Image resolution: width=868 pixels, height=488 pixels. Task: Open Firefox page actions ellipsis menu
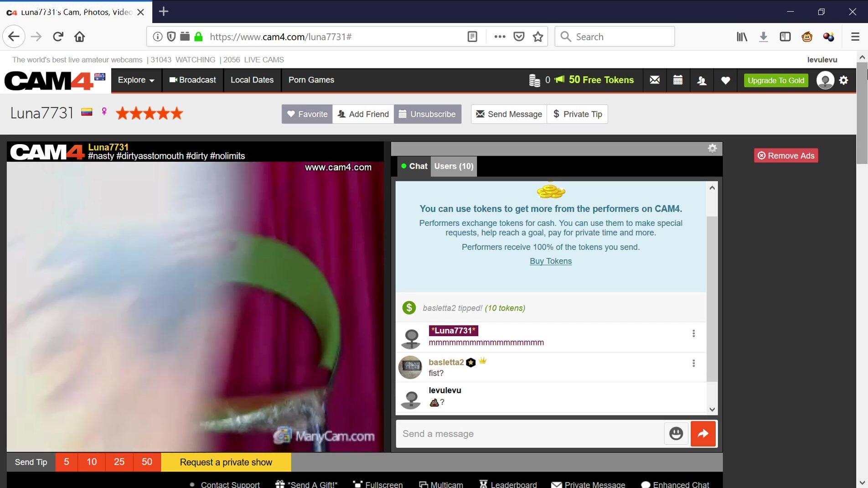point(500,36)
